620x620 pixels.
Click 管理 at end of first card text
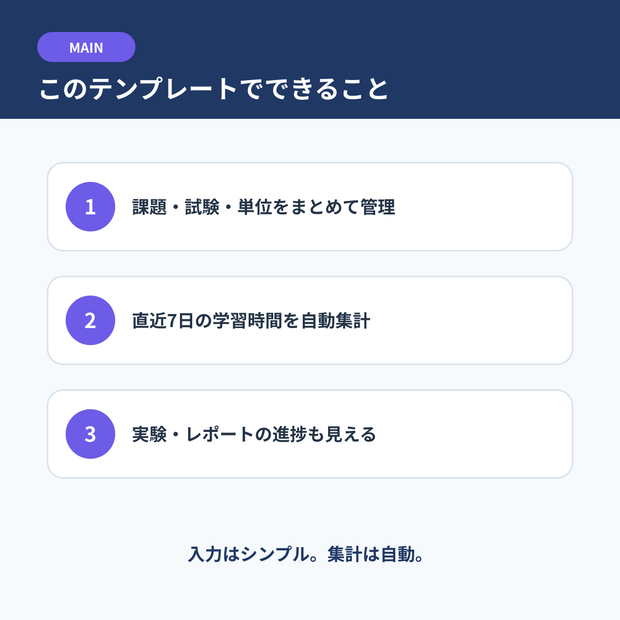point(378,207)
